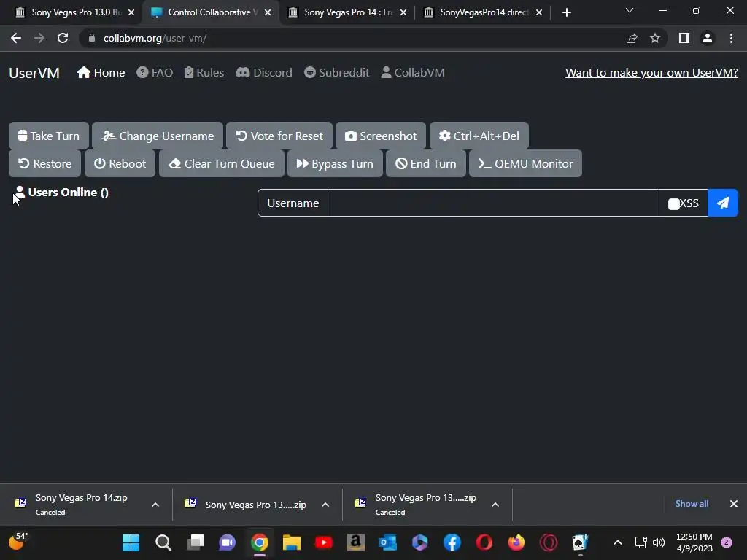Launch Amazon from the taskbar
The width and height of the screenshot is (747, 560).
[356, 542]
